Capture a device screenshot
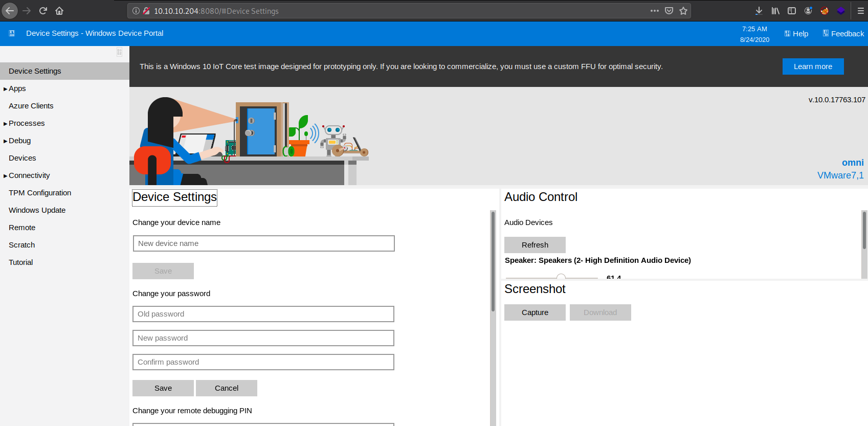The image size is (868, 426). [535, 312]
